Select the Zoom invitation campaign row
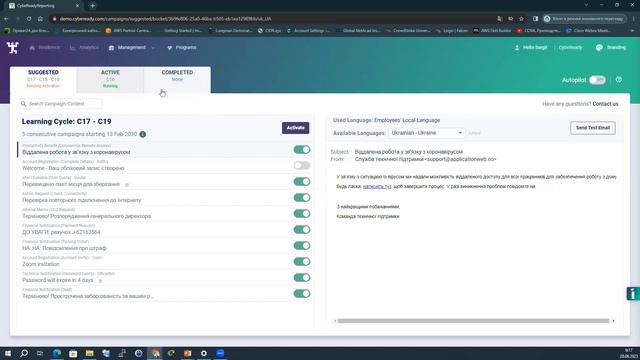Image resolution: width=640 pixels, height=360 pixels. (x=166, y=262)
